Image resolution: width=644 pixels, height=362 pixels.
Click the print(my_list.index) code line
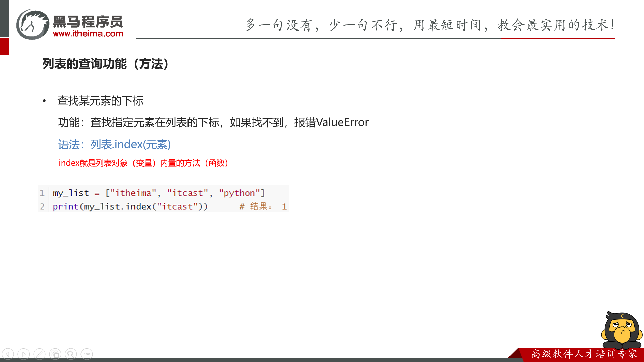point(130,206)
